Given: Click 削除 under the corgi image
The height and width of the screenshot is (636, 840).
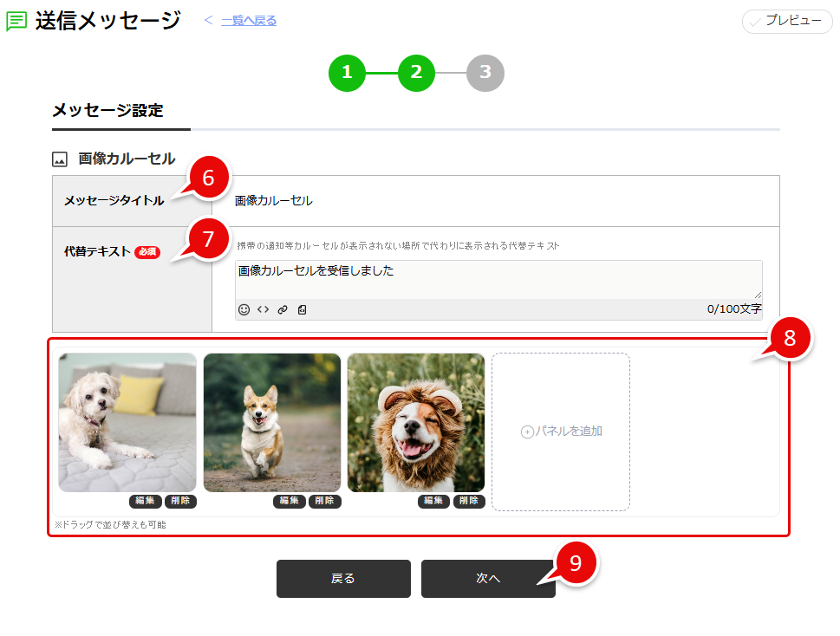Looking at the screenshot, I should [x=325, y=501].
